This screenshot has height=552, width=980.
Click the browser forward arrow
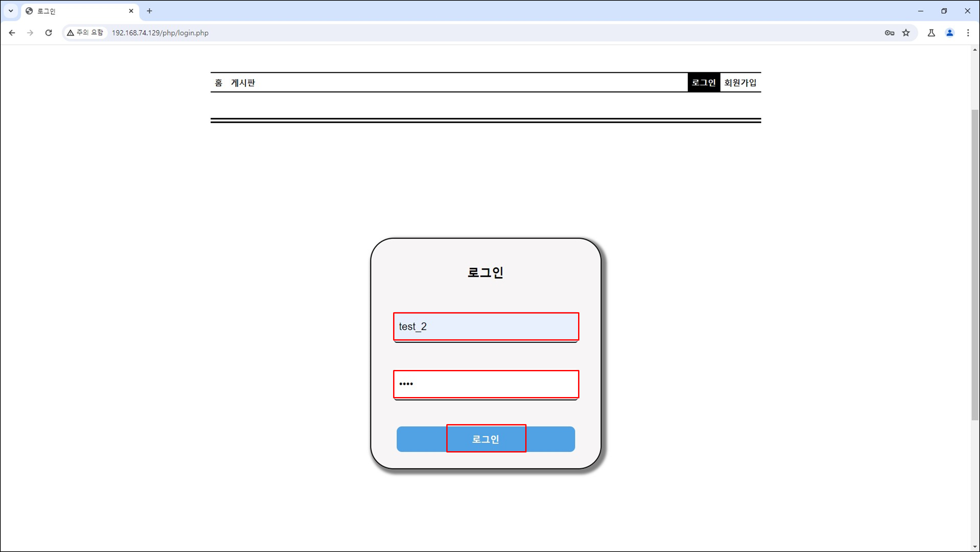[x=30, y=33]
